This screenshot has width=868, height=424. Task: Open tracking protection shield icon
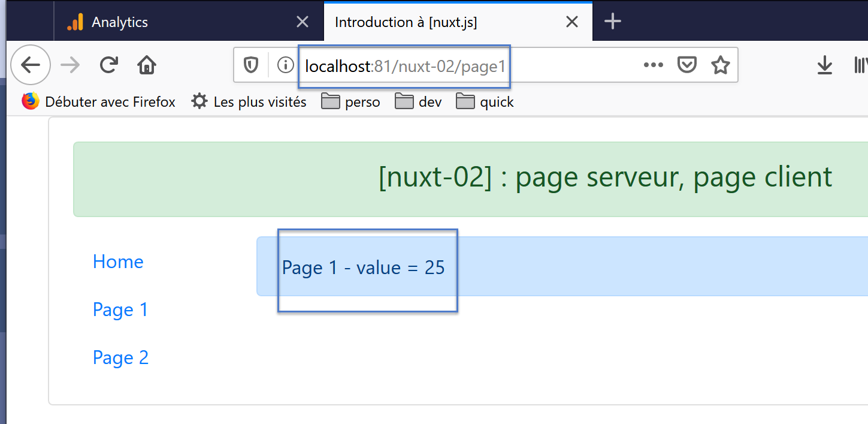(251, 65)
